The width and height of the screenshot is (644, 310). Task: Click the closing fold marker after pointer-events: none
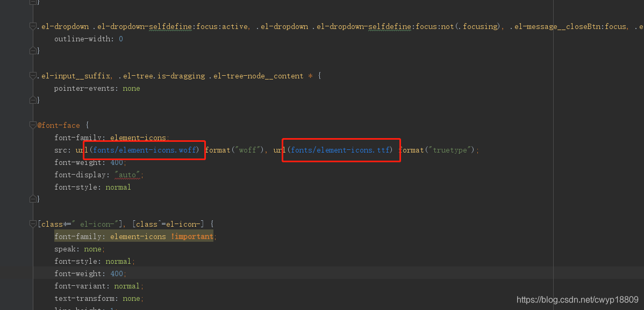32,100
